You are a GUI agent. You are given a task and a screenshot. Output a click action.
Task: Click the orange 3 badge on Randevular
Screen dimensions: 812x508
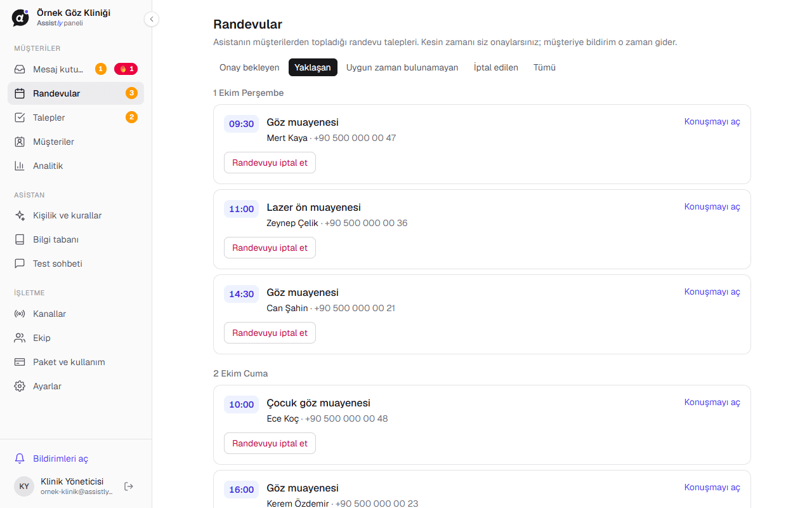131,93
